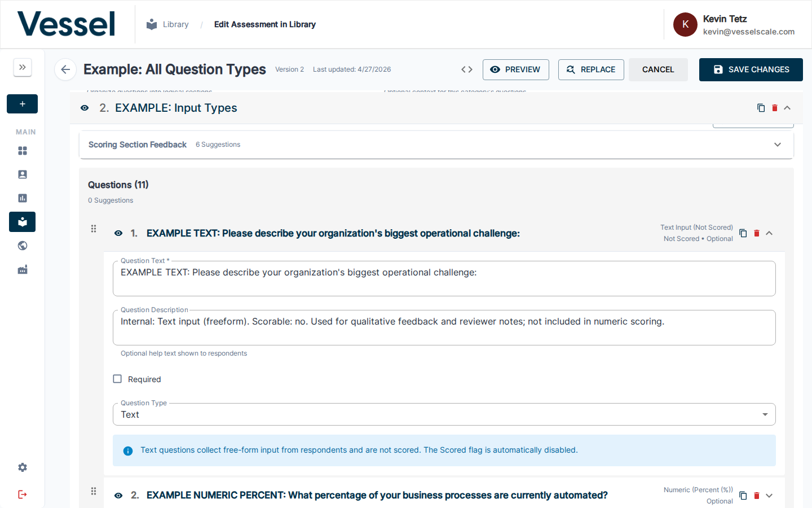Click the REPLACE button
812x508 pixels.
pos(591,69)
